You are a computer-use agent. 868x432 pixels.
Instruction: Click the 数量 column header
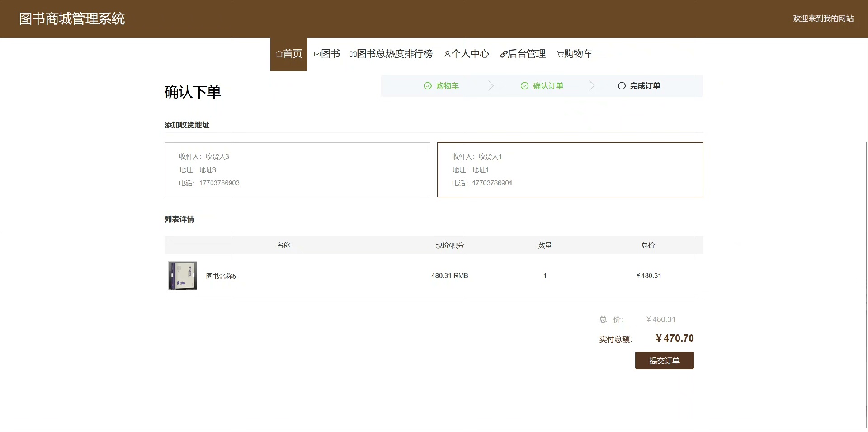click(x=545, y=245)
